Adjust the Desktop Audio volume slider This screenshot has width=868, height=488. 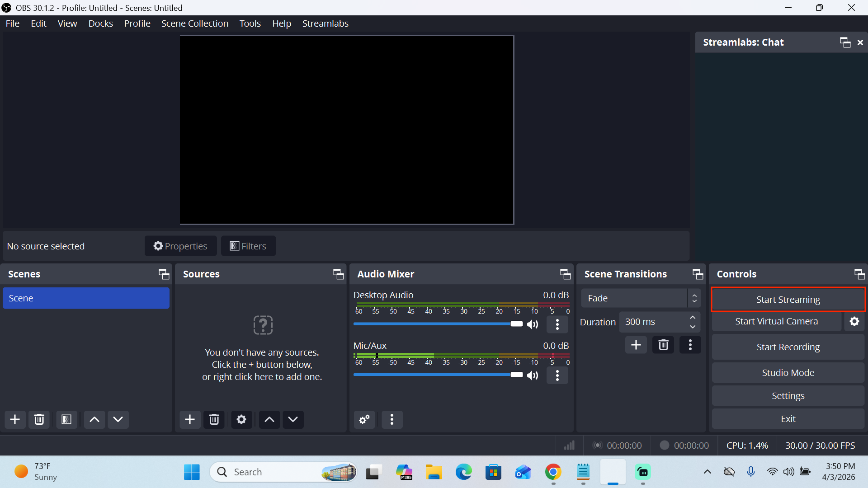tap(438, 324)
